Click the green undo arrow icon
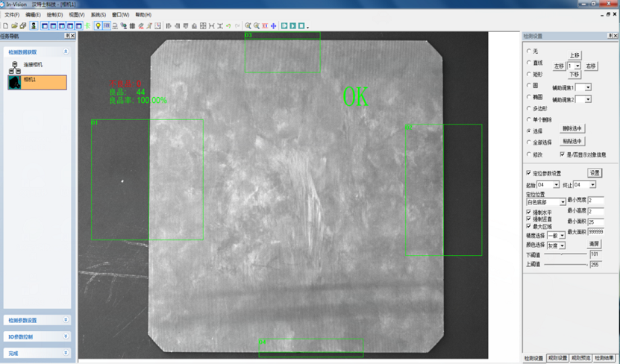Image resolution: width=620 pixels, height=364 pixels. (228, 26)
